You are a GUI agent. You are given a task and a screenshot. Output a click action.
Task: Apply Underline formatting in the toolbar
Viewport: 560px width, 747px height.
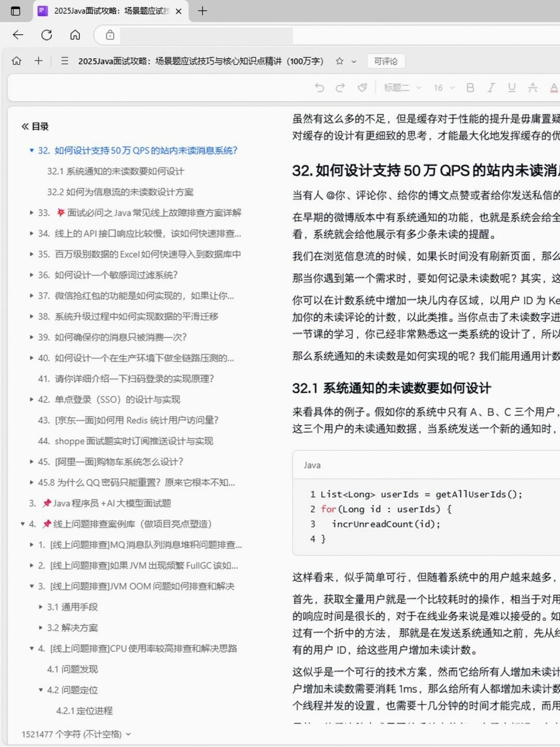512,88
